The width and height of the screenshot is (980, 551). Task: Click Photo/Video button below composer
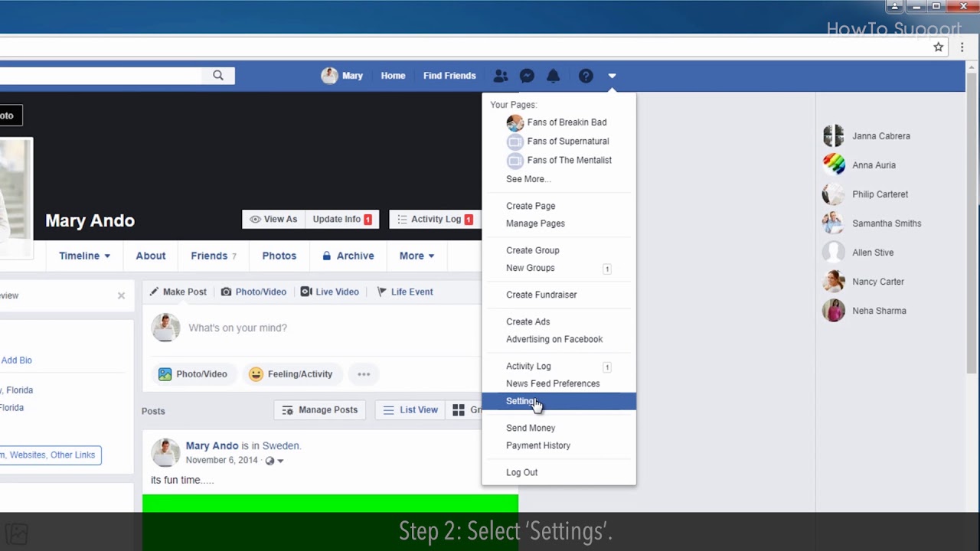coord(193,374)
